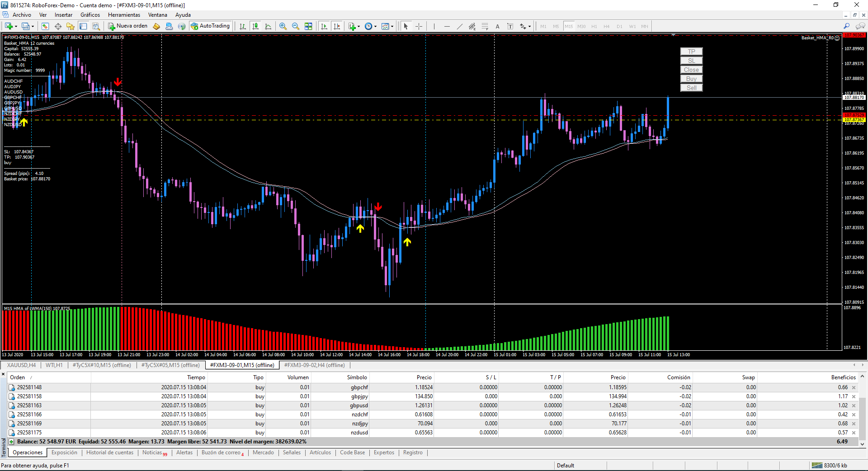The width and height of the screenshot is (868, 471).
Task: Expand the Balance summary row
Action: tap(11, 442)
